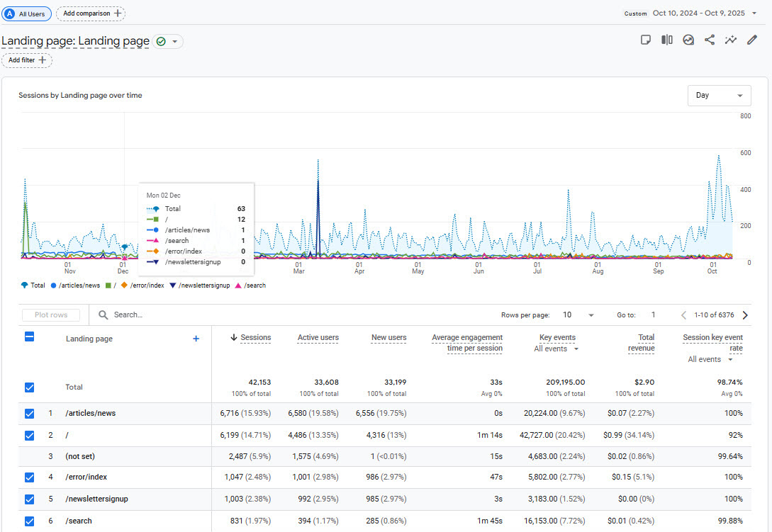The width and height of the screenshot is (772, 532).
Task: Click the search magnifier in the table toolbar
Action: 103,315
